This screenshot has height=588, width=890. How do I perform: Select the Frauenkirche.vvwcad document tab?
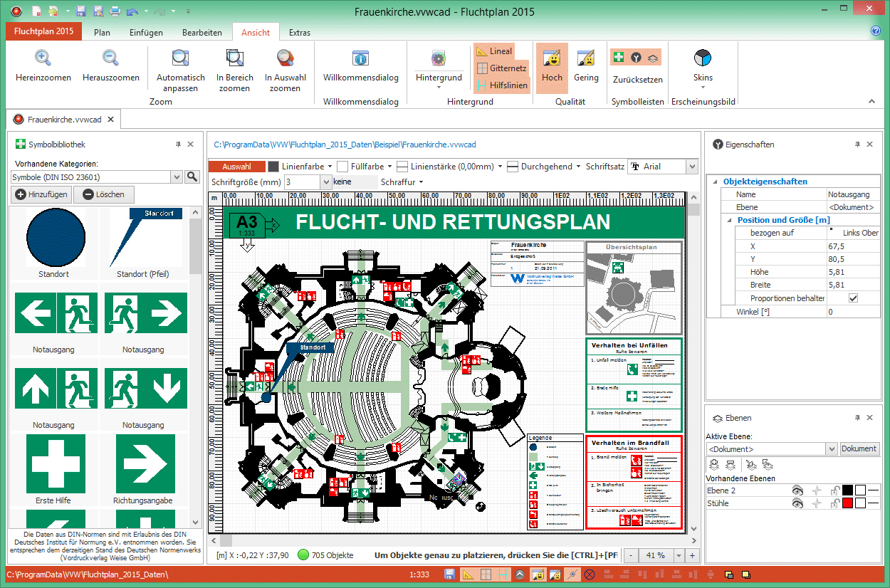65,119
